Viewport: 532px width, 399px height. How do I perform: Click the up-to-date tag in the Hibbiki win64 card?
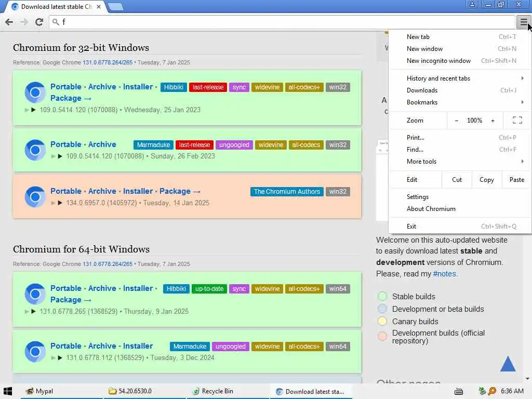point(209,289)
